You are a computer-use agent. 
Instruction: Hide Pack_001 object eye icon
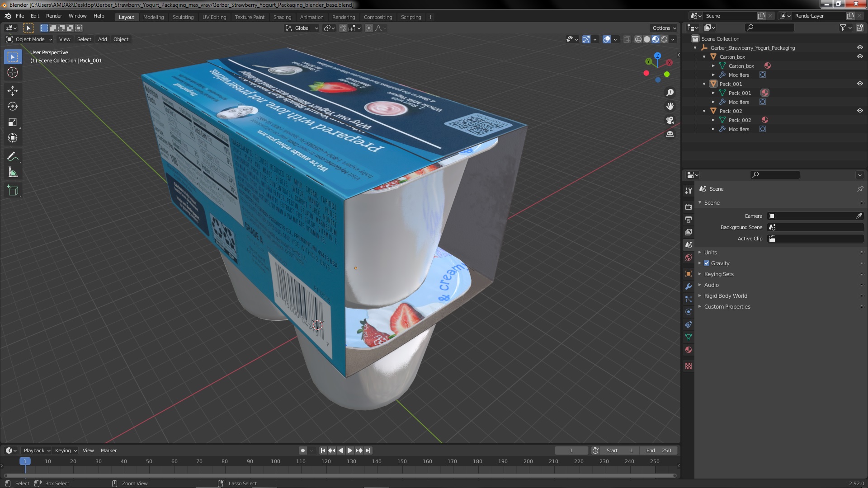pyautogui.click(x=860, y=84)
